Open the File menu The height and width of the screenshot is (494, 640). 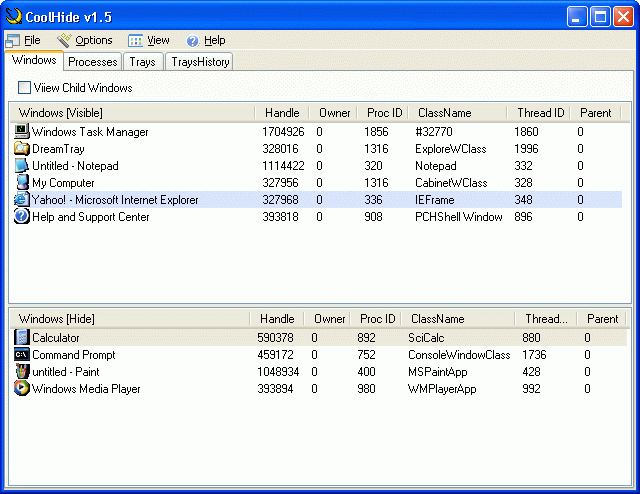[32, 40]
